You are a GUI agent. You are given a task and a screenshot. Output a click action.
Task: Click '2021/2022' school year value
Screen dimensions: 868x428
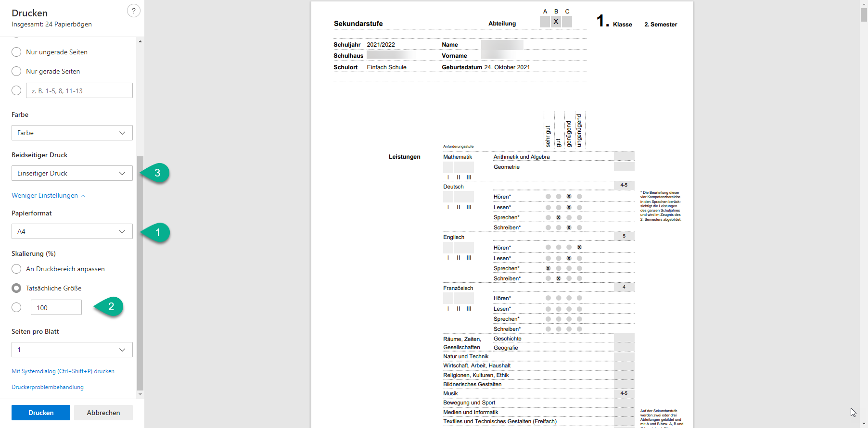(381, 45)
